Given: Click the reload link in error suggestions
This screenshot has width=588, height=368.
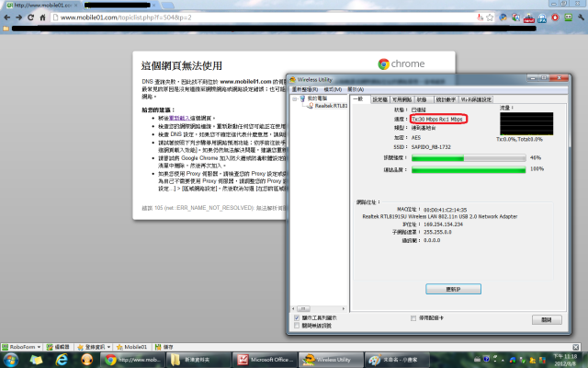Looking at the screenshot, I should pos(179,118).
